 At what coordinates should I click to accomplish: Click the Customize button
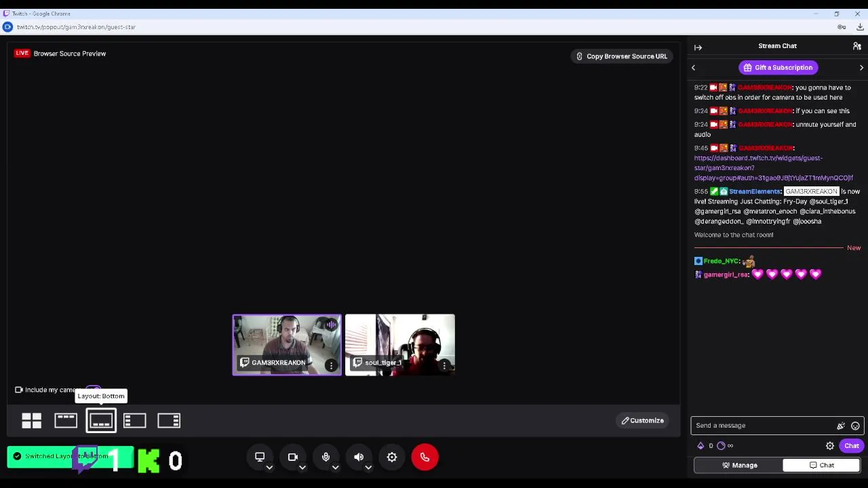(x=642, y=420)
